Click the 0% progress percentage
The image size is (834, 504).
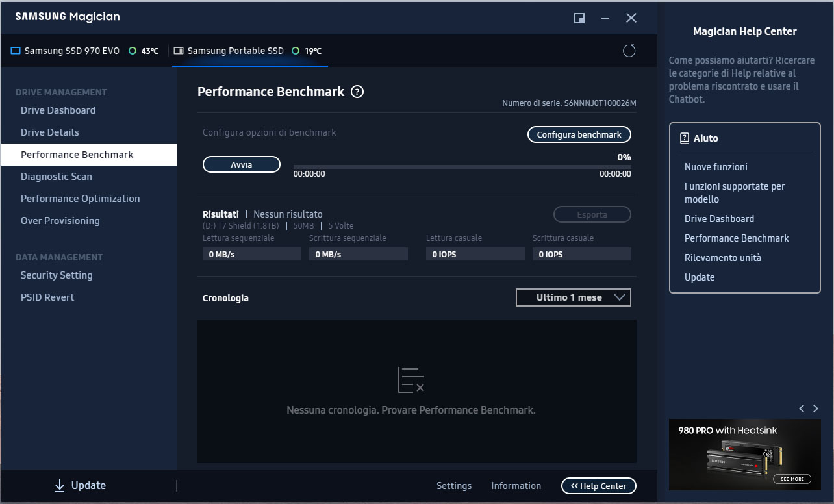(x=624, y=157)
